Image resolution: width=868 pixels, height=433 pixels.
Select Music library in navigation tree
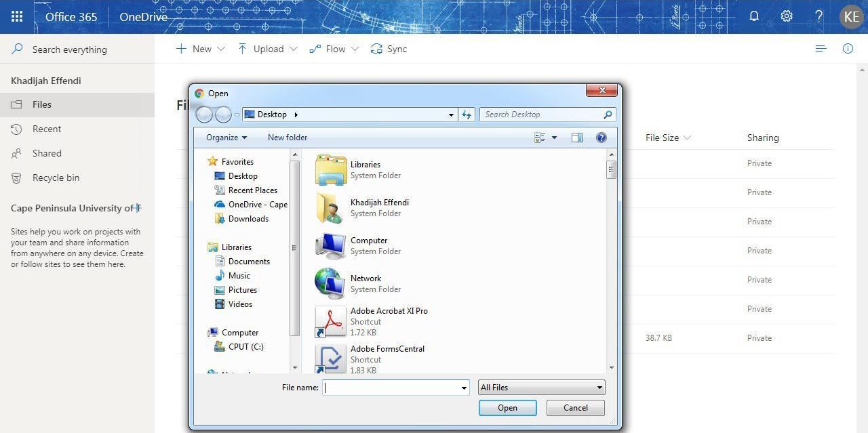(233, 276)
